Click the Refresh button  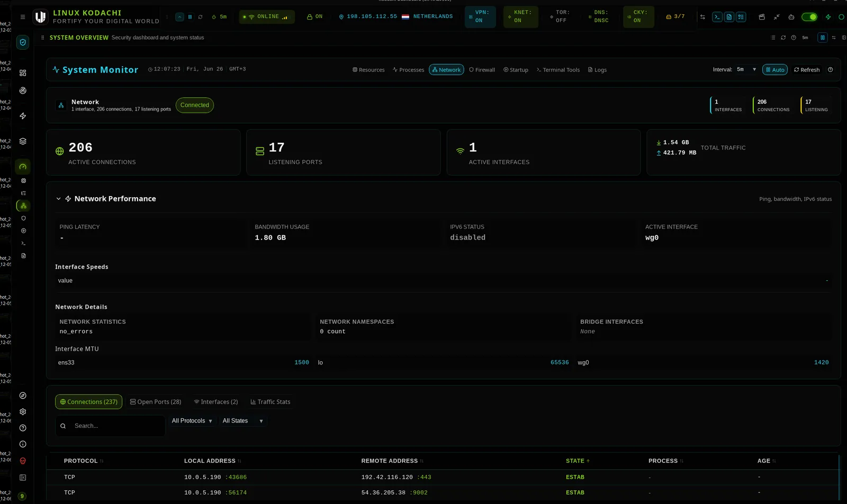point(807,70)
